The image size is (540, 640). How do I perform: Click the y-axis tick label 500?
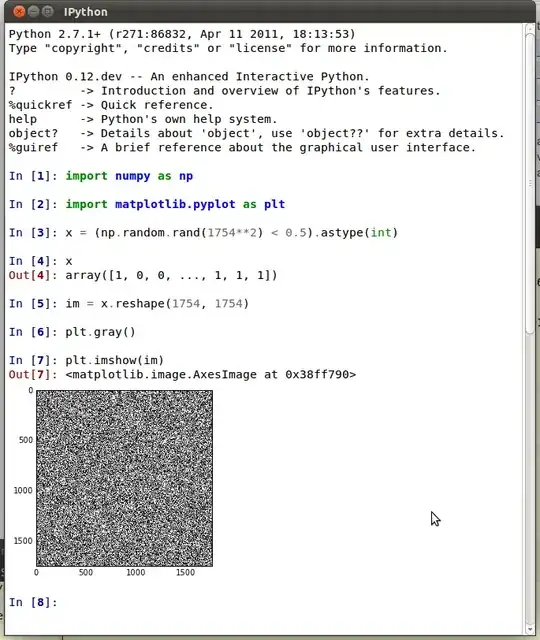(26, 440)
